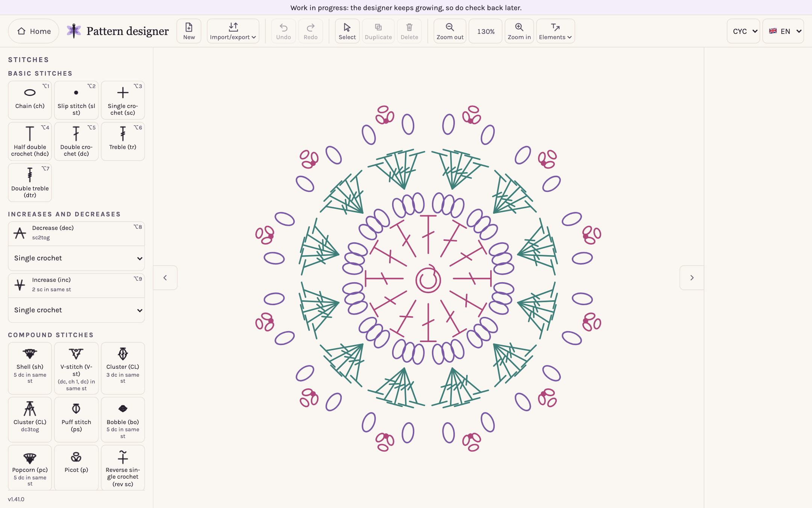Open the CYC terminology dropdown
Viewport: 812px width, 508px height.
(x=744, y=31)
